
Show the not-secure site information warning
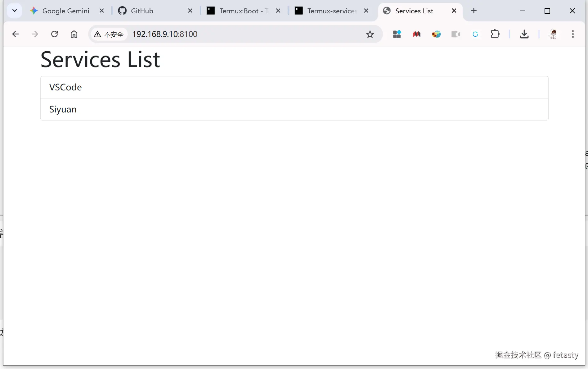coord(109,34)
